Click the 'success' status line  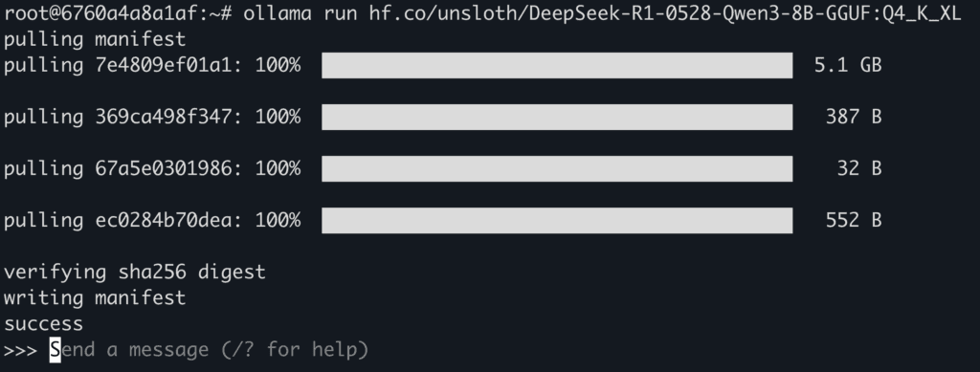[44, 324]
